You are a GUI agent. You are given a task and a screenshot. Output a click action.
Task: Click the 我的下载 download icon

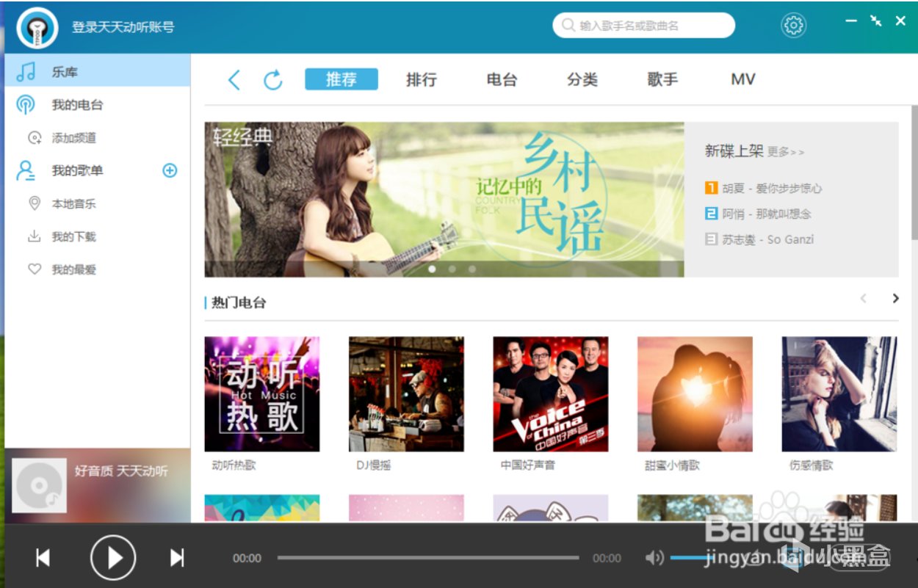(x=34, y=236)
